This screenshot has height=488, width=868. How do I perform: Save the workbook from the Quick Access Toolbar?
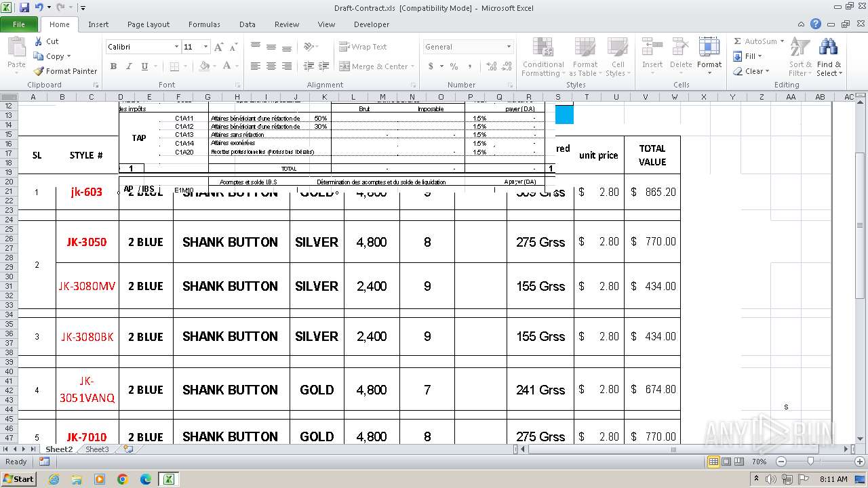24,8
